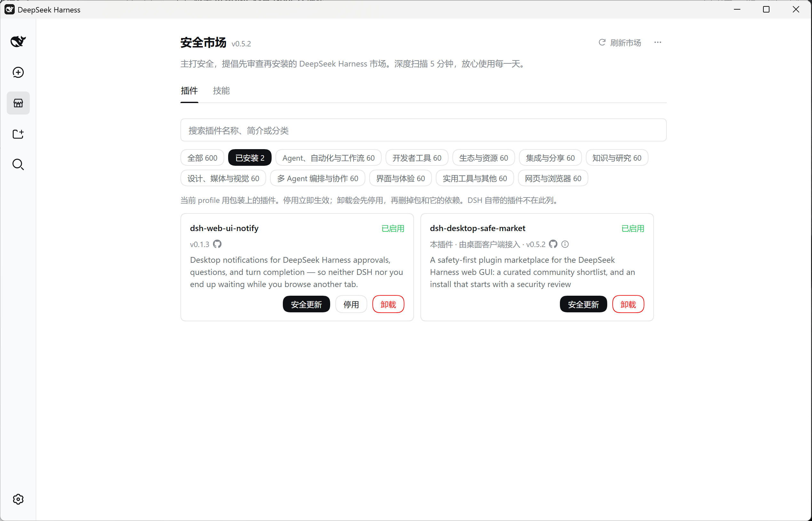Click v0.1.3 version label
812x521 pixels.
[x=200, y=244]
